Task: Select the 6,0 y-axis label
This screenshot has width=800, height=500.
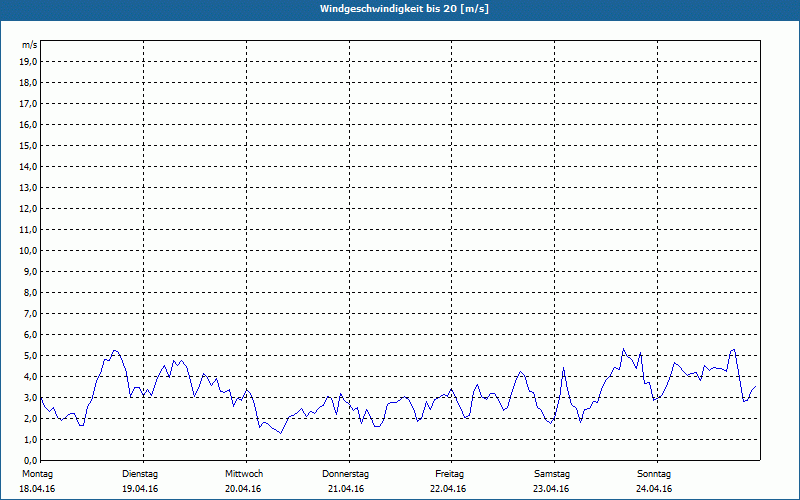Action: [30, 335]
